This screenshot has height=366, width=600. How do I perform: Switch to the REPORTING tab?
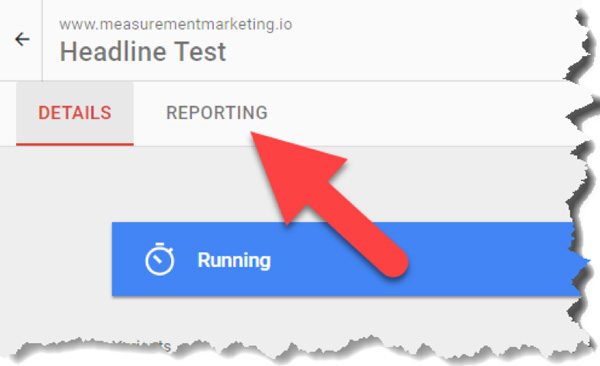(x=217, y=113)
